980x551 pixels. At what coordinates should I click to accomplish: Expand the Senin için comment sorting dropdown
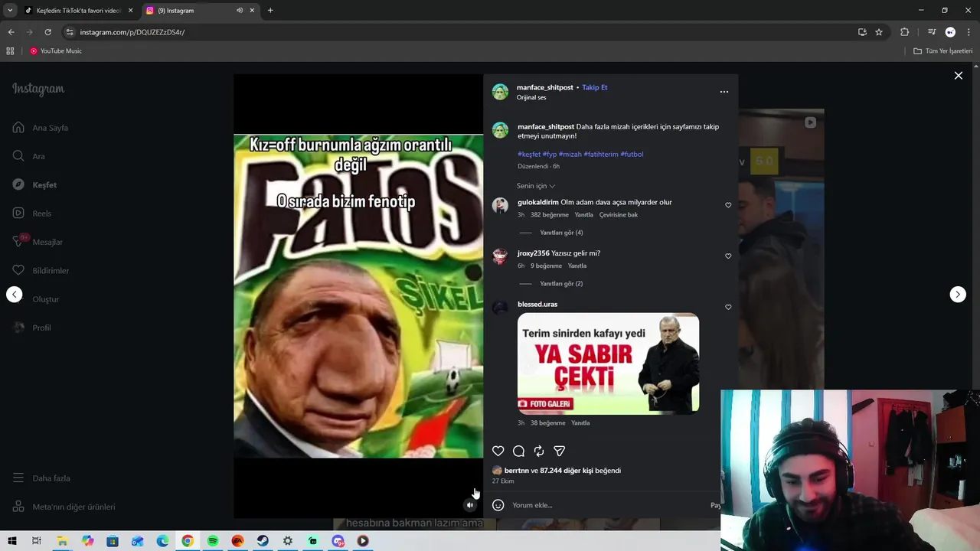(536, 186)
